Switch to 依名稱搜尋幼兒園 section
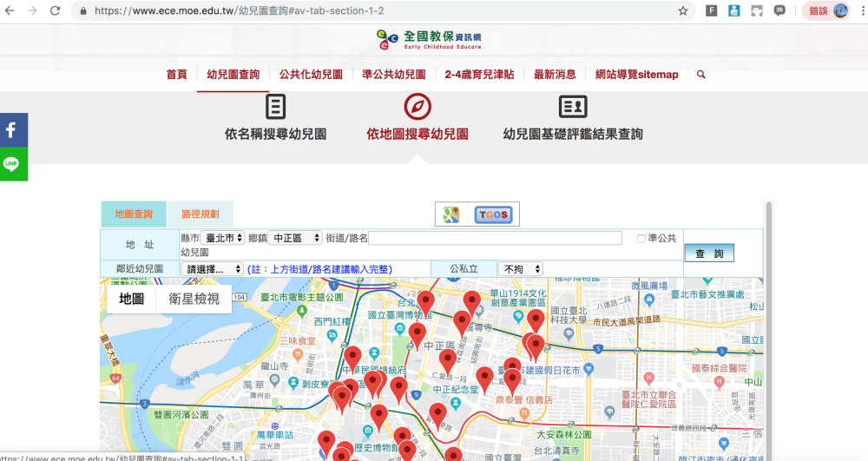The width and height of the screenshot is (868, 461). tap(275, 134)
